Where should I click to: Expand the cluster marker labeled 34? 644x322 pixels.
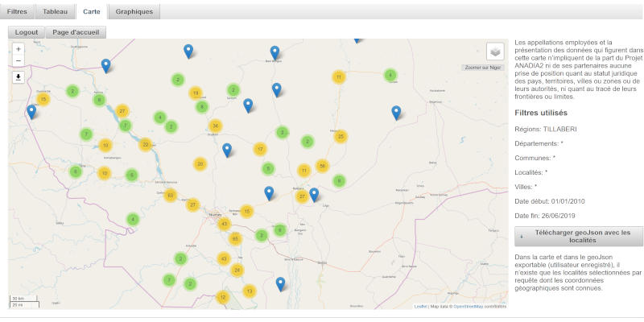pyautogui.click(x=215, y=126)
